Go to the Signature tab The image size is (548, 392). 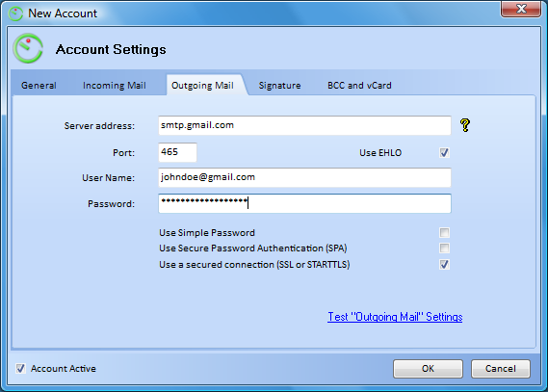point(279,86)
